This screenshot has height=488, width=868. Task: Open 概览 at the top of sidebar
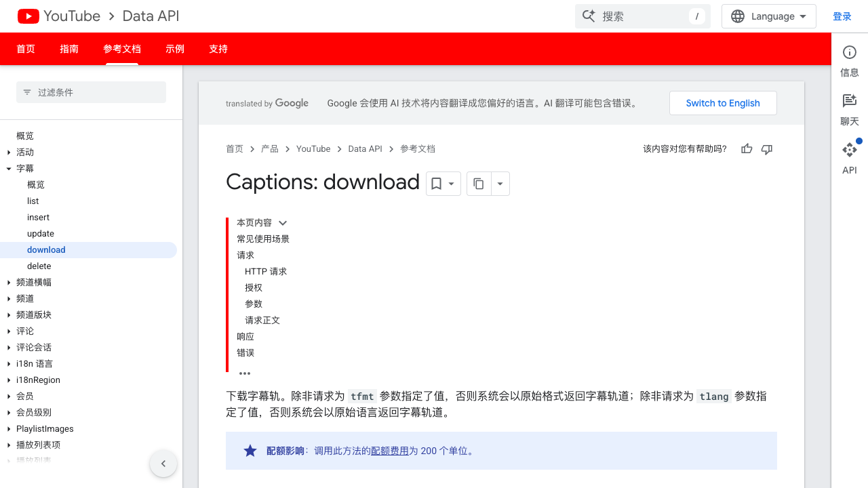pyautogui.click(x=25, y=136)
